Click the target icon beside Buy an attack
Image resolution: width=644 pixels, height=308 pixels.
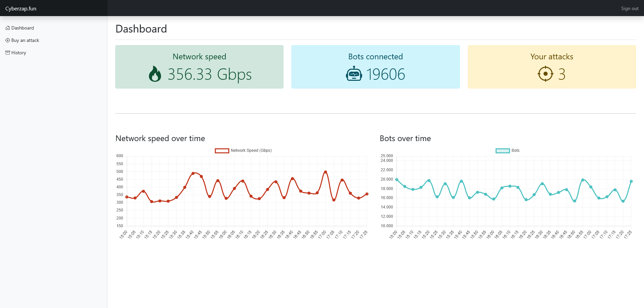click(8, 40)
